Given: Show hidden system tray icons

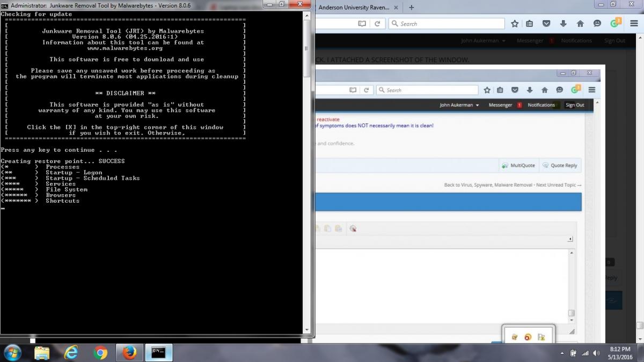Looking at the screenshot, I should pos(562,353).
